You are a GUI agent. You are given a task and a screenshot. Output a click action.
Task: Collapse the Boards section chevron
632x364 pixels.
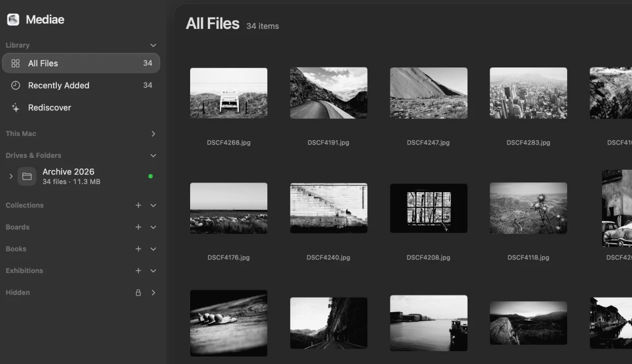click(153, 227)
